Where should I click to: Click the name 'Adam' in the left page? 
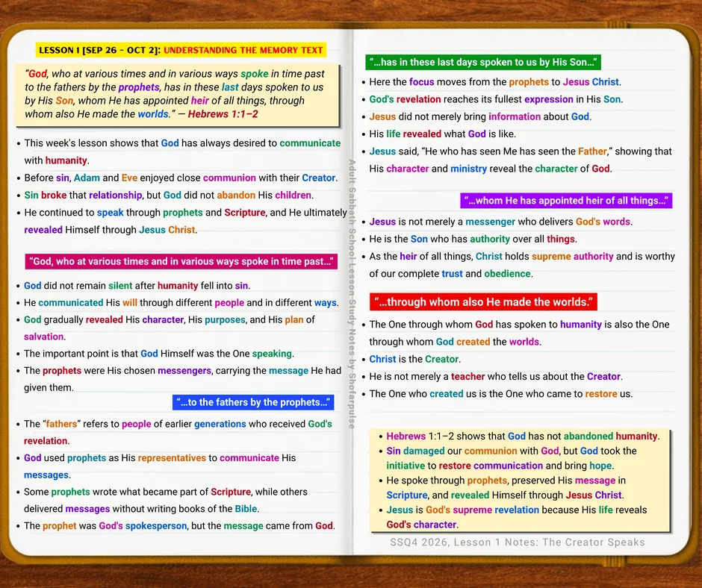pos(87,178)
